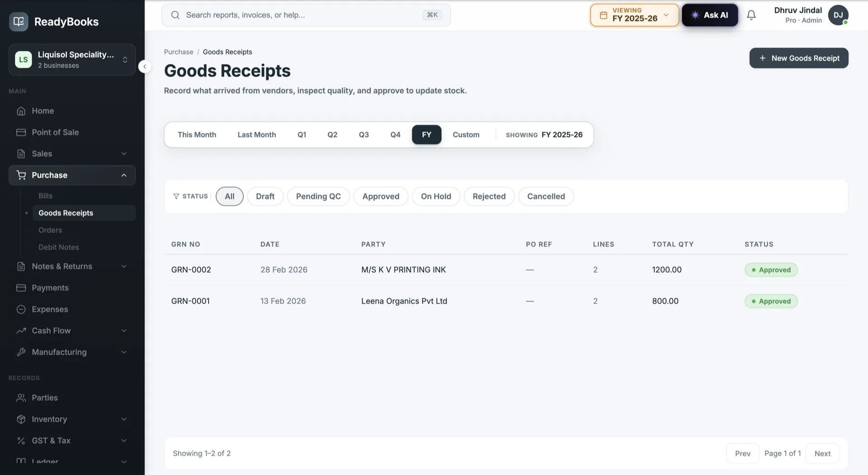Screen dimensions: 868x475
Task: Open GRN-0001 receipt row
Action: tap(506, 301)
